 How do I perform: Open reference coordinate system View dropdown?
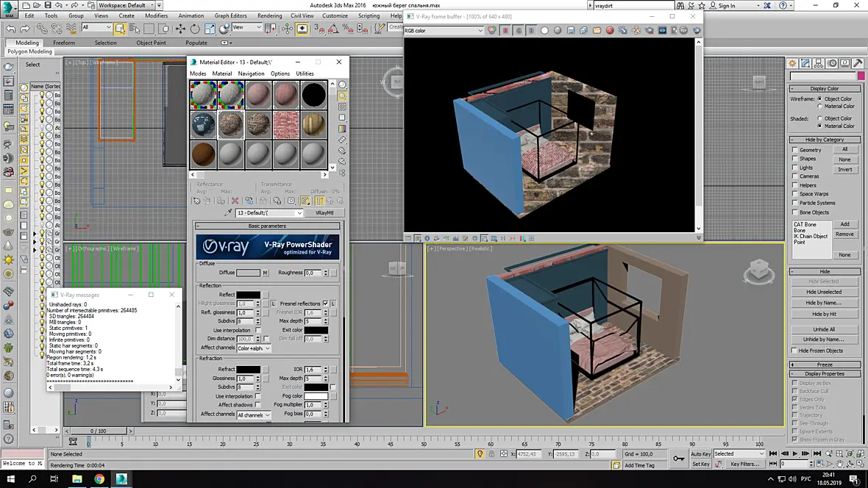coord(247,27)
